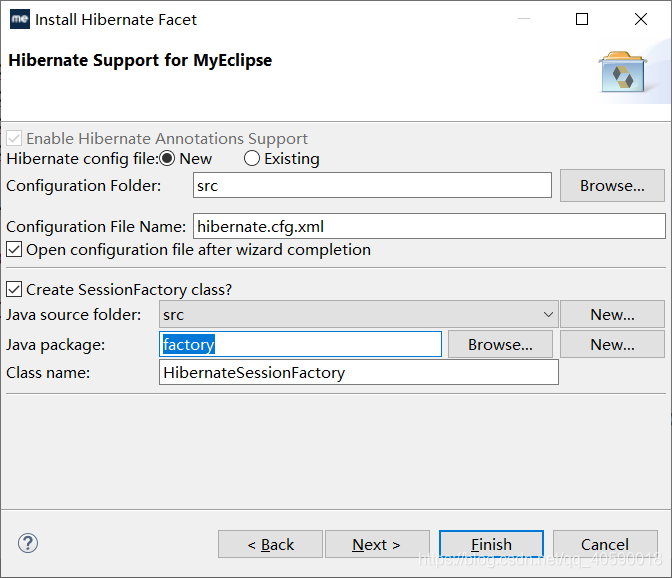Open the help question mark icon

coord(28,543)
